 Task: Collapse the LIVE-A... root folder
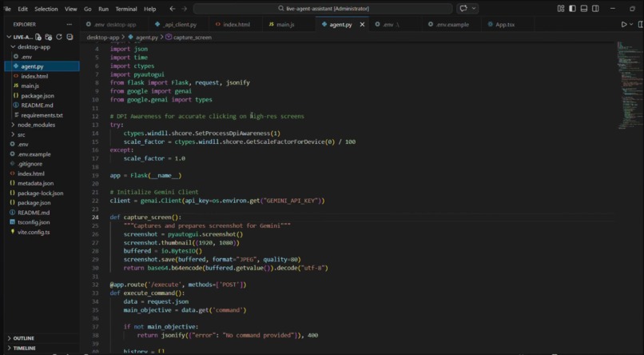[x=9, y=37]
